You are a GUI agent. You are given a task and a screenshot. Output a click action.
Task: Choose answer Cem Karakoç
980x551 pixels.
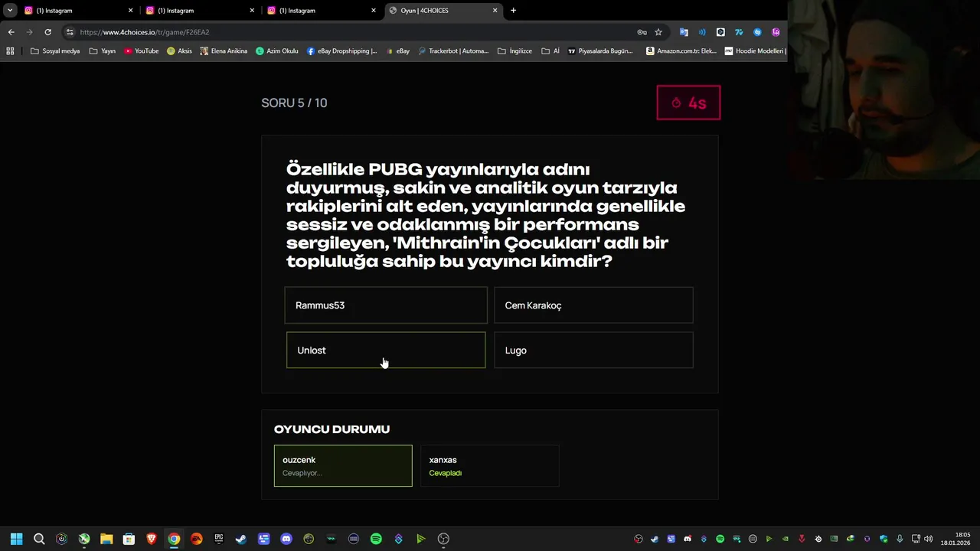click(593, 305)
